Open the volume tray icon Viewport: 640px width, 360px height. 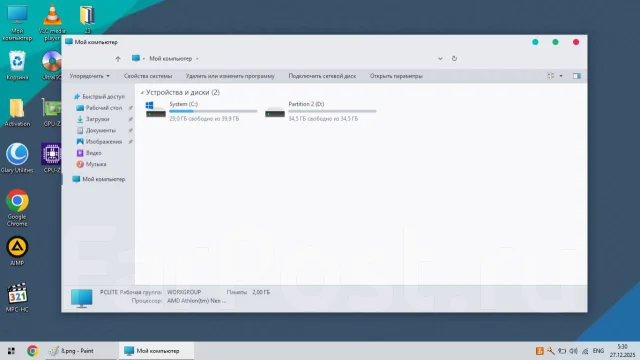tap(573, 351)
